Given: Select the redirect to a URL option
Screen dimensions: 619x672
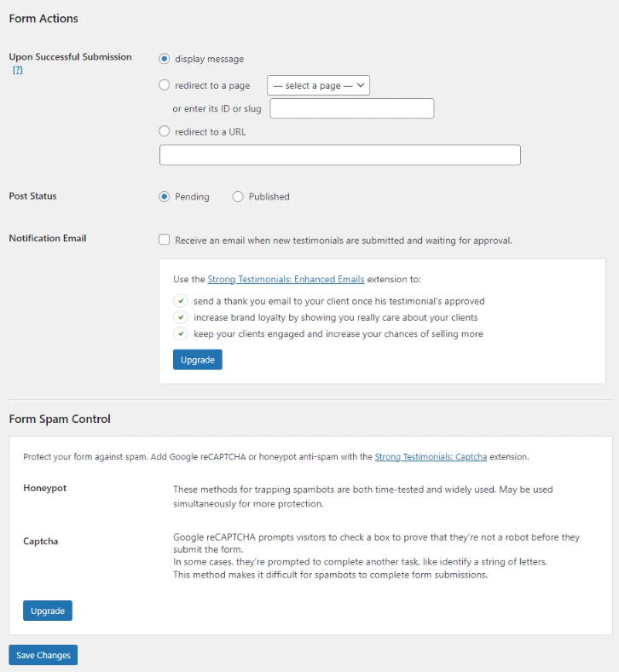Looking at the screenshot, I should [x=164, y=131].
